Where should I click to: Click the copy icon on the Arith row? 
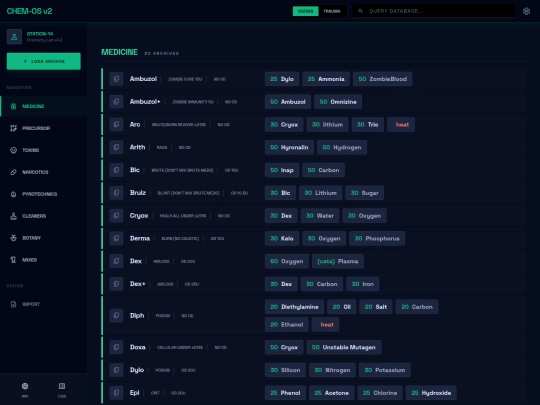116,147
